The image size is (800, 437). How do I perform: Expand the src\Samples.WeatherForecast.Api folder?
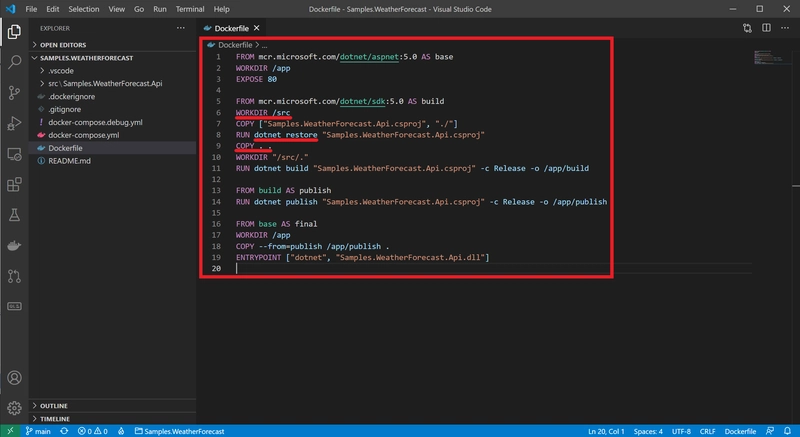pos(112,83)
